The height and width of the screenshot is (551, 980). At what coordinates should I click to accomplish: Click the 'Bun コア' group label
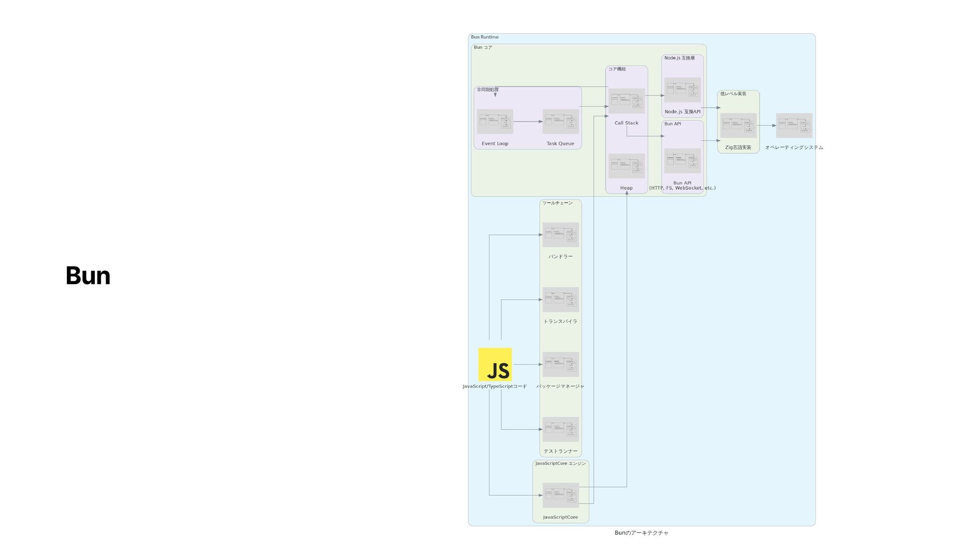[483, 47]
